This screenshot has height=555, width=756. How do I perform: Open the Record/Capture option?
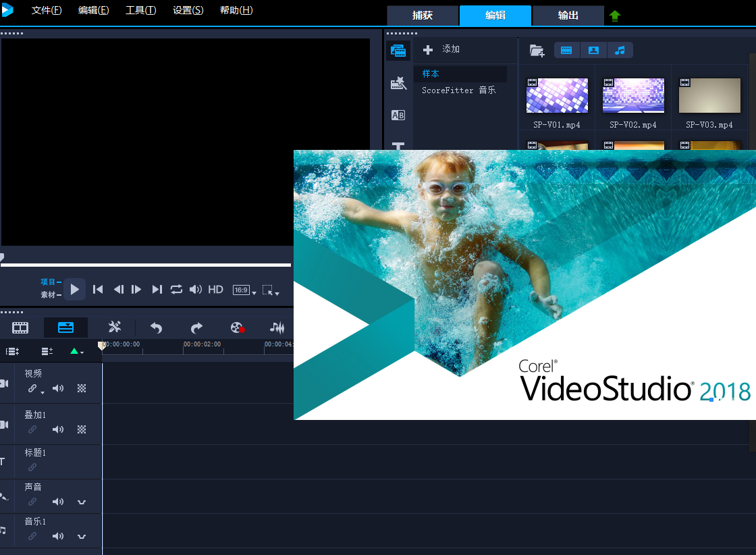pos(237,328)
